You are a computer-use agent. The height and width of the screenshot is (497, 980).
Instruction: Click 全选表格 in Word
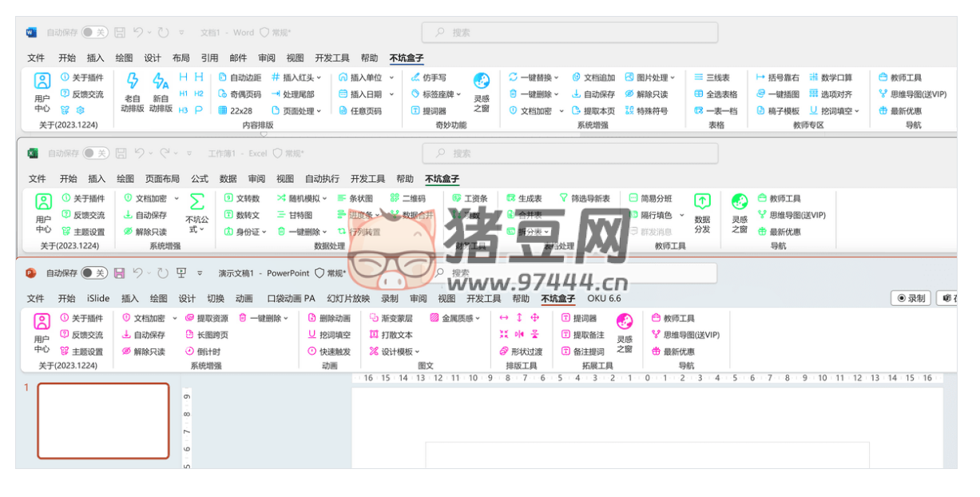pyautogui.click(x=716, y=94)
